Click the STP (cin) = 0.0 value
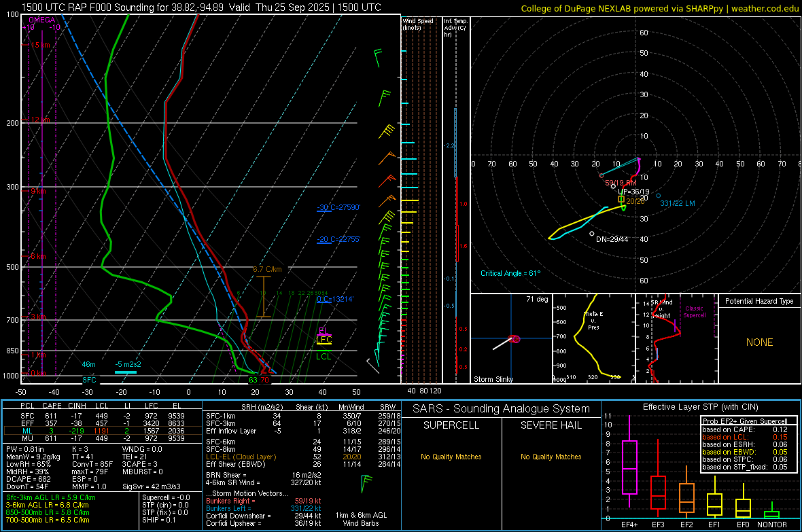The height and width of the screenshot is (532, 802). (x=165, y=505)
